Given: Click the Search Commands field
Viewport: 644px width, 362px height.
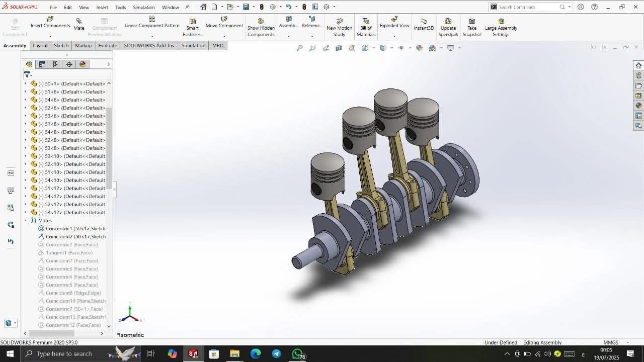Looking at the screenshot, I should (529, 7).
